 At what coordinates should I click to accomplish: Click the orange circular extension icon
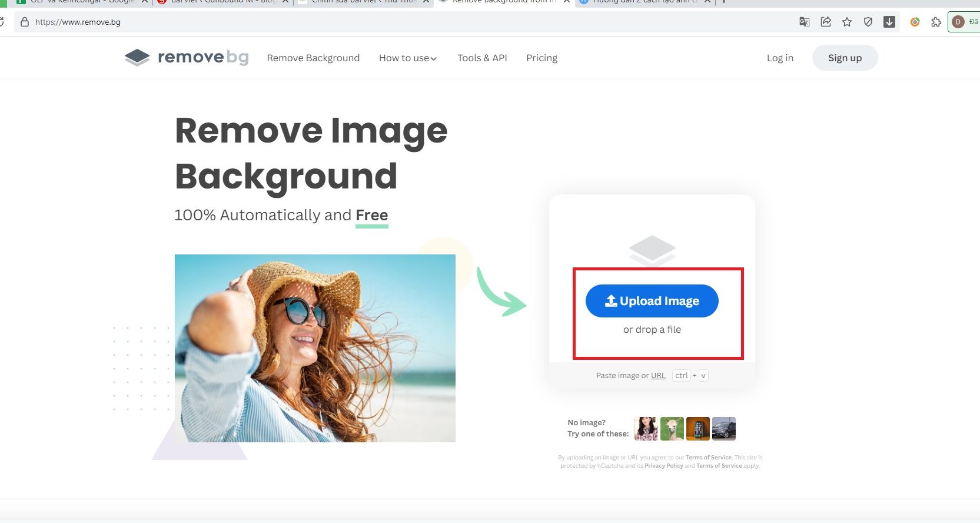(x=915, y=22)
